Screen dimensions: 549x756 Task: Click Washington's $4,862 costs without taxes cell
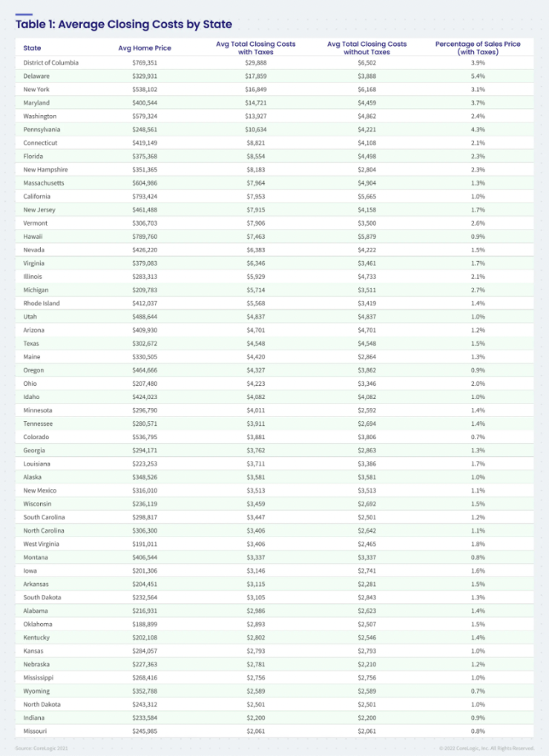(x=366, y=116)
